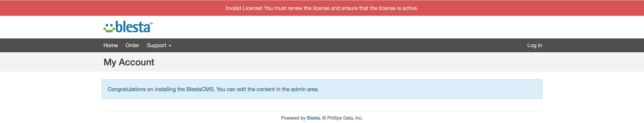Viewport: 644px width, 123px height.
Task: Click the caret arrow beside Support
Action: [x=170, y=46]
